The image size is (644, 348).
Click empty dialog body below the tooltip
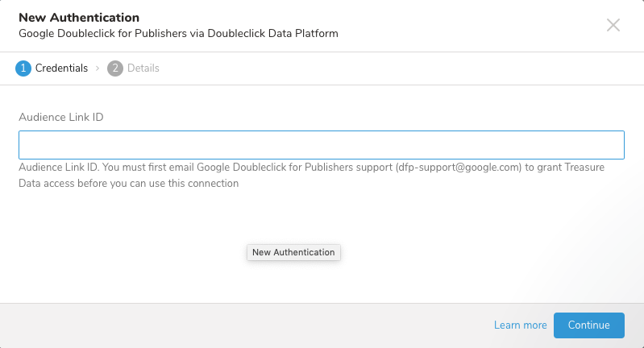[293, 282]
